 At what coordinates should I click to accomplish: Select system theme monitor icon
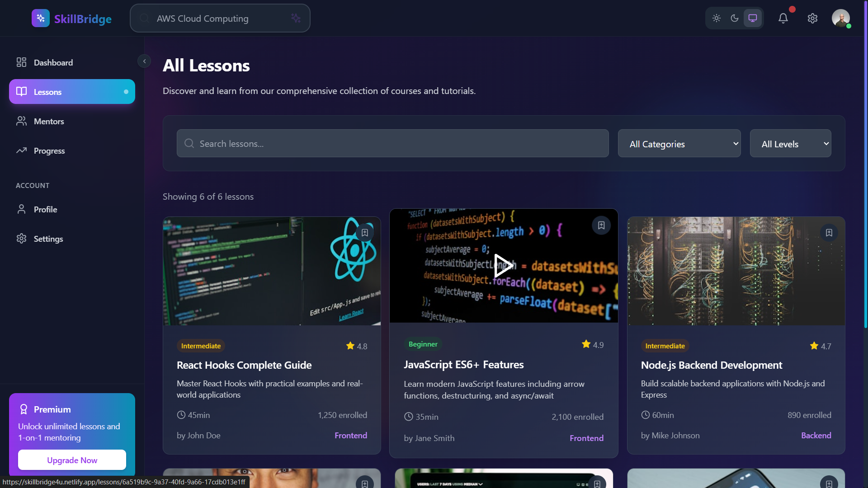pyautogui.click(x=753, y=18)
